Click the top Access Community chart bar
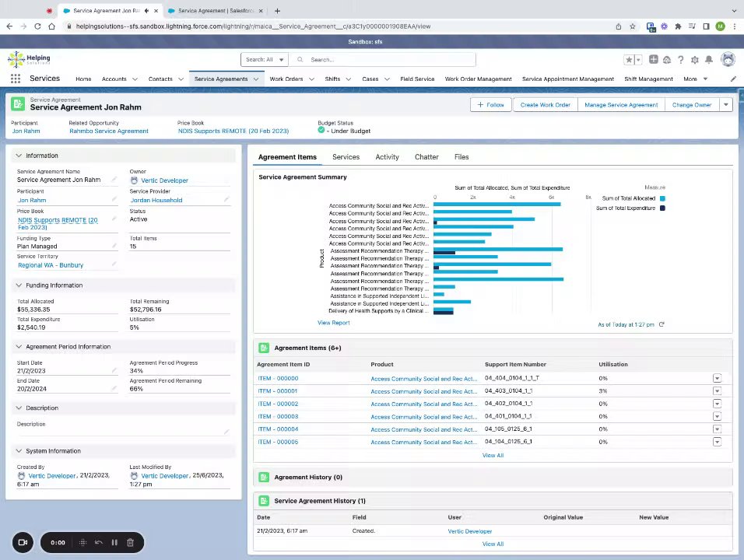This screenshot has width=744, height=560. 497,205
